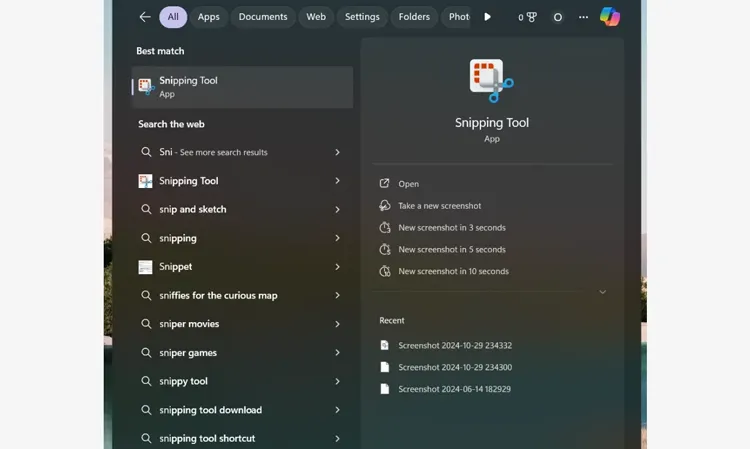The image size is (750, 449).
Task: Expand 'sniffies for the curious map' chevron
Action: point(337,296)
